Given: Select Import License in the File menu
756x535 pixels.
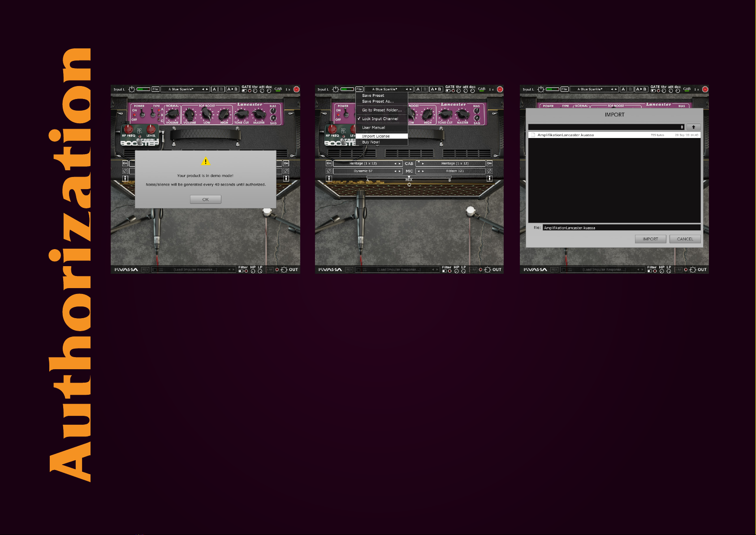Looking at the screenshot, I should click(x=382, y=136).
